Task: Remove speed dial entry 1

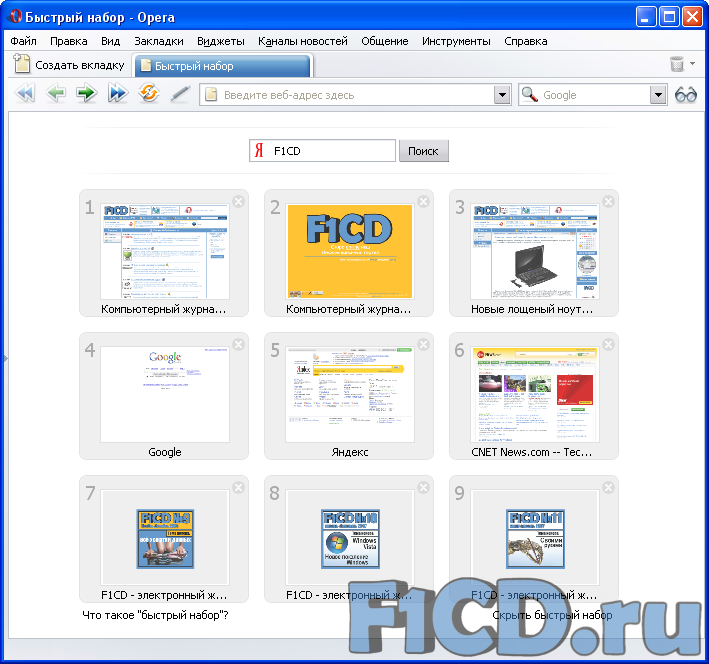Action: [238, 201]
